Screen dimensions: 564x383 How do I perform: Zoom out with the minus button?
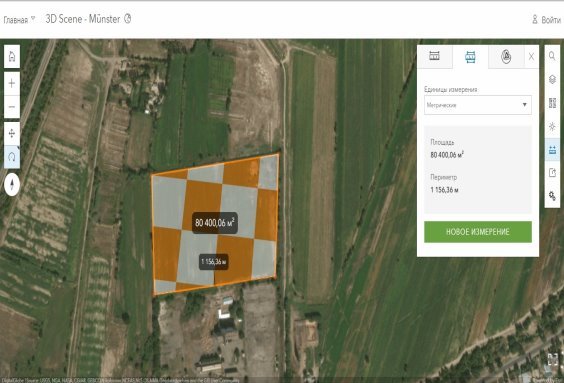click(12, 107)
